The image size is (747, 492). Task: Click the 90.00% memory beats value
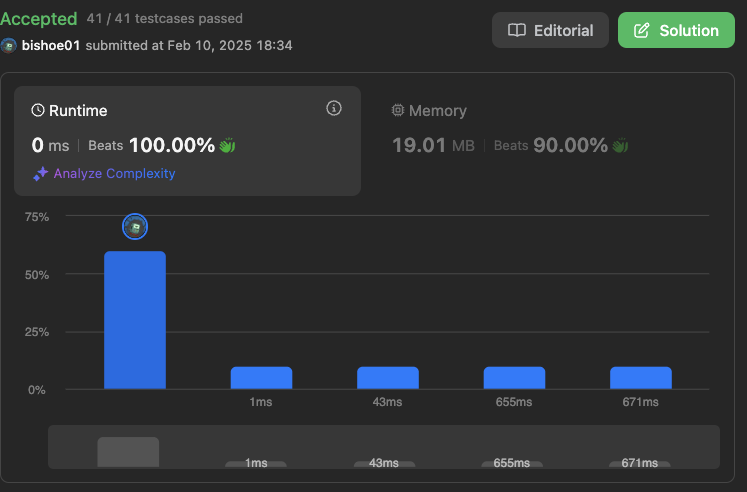pyautogui.click(x=570, y=145)
